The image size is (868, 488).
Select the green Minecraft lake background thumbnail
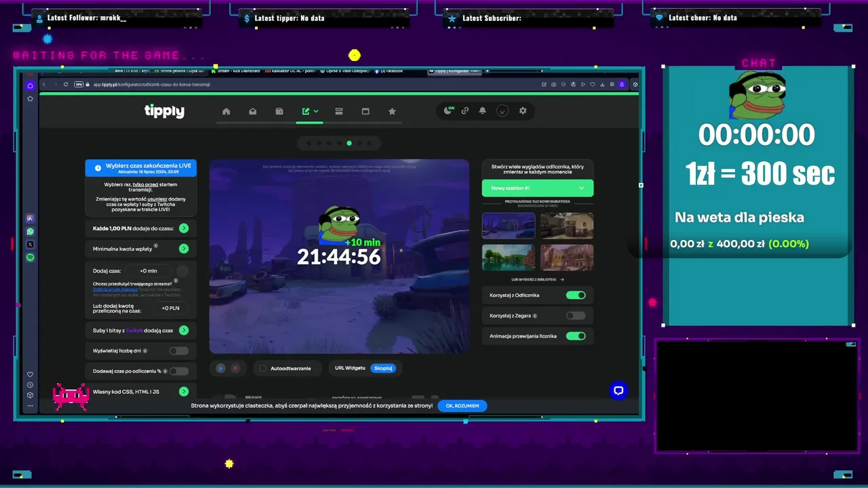tap(509, 258)
